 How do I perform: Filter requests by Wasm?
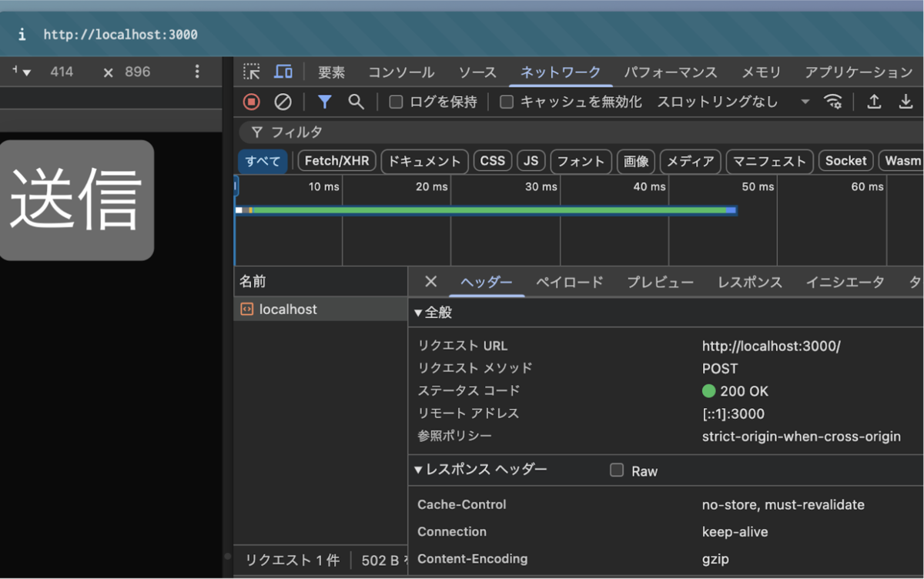tap(902, 161)
